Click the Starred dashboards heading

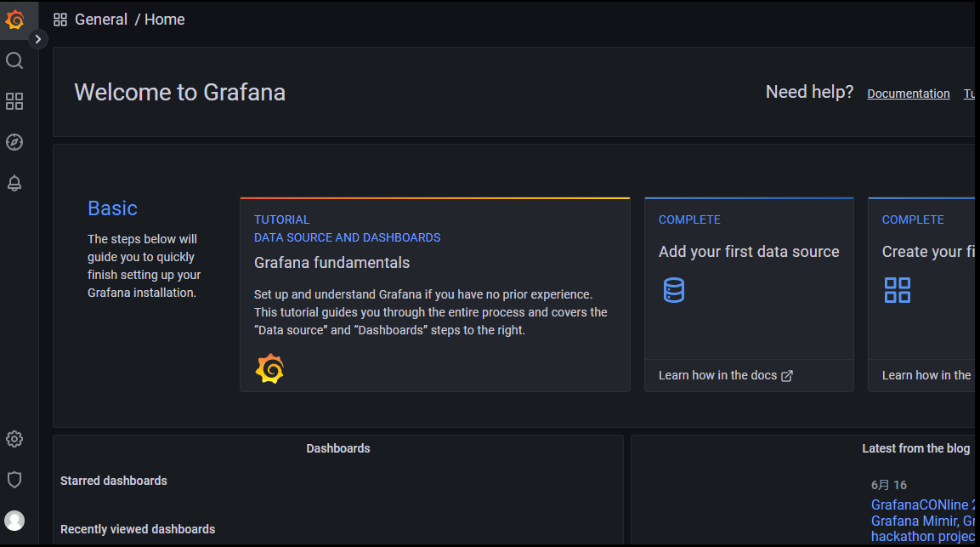(x=114, y=481)
